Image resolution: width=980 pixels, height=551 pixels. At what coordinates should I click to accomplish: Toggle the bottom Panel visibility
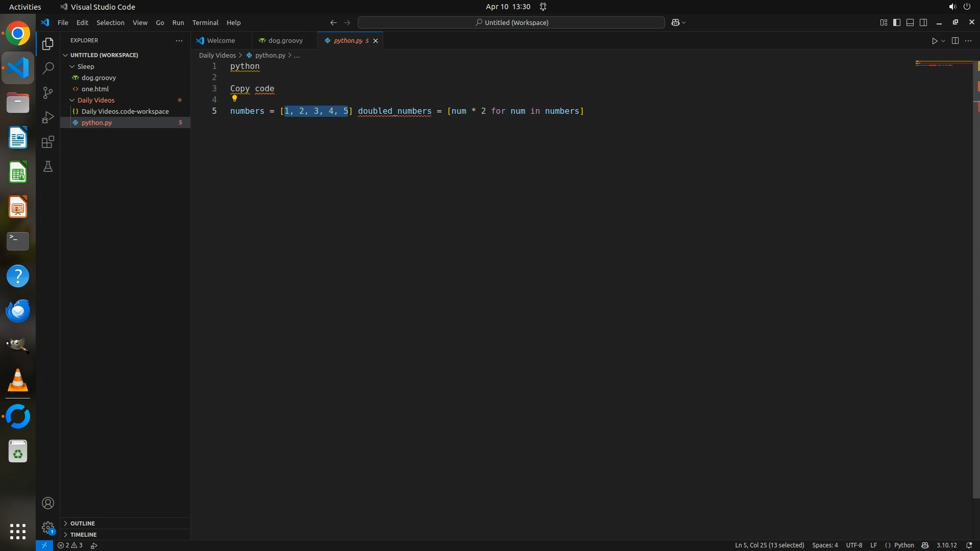click(910, 22)
